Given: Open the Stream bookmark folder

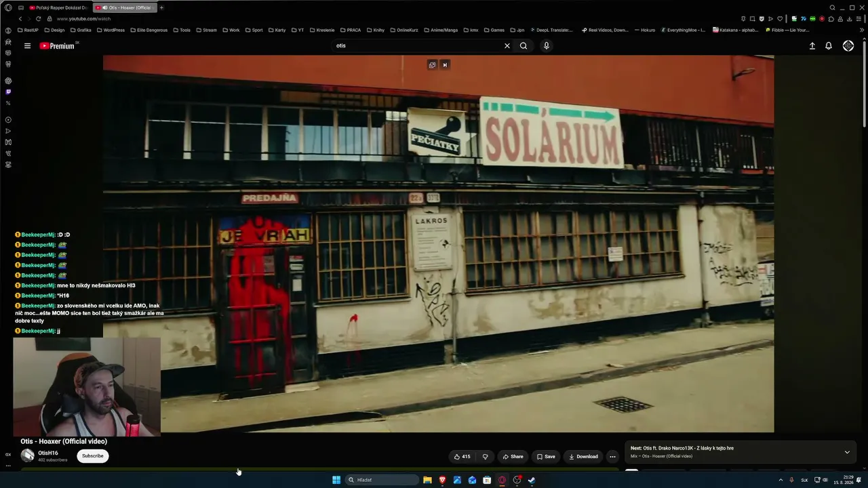Looking at the screenshot, I should coord(205,30).
